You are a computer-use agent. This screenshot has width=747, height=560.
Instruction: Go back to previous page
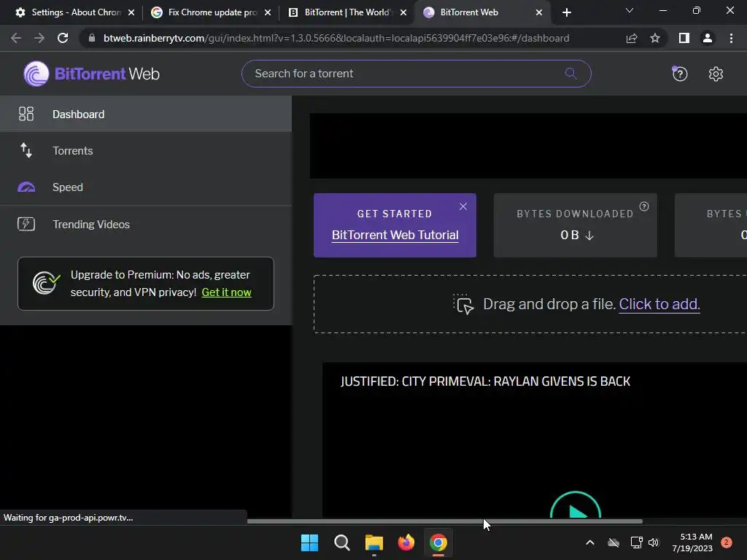(16, 38)
